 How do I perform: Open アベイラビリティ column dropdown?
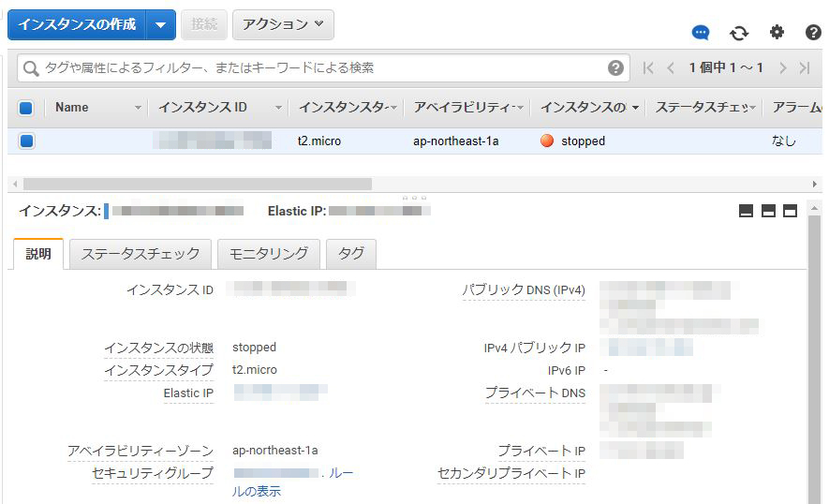[x=520, y=108]
